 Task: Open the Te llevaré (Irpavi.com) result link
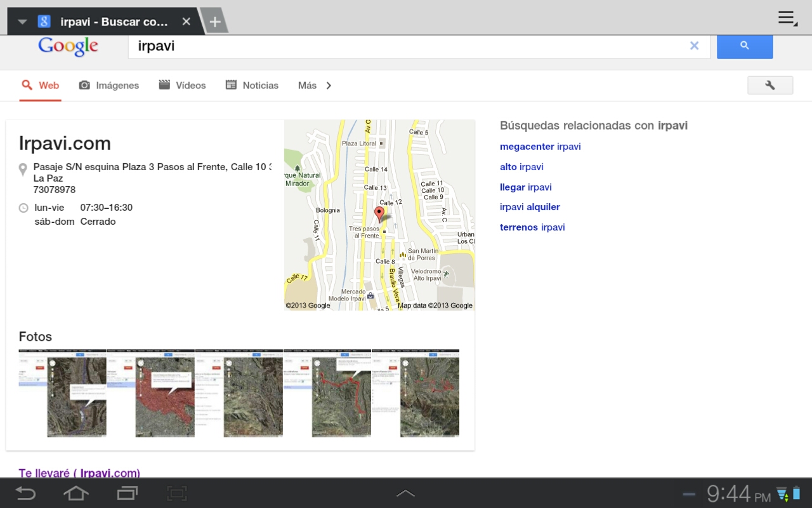pos(79,473)
